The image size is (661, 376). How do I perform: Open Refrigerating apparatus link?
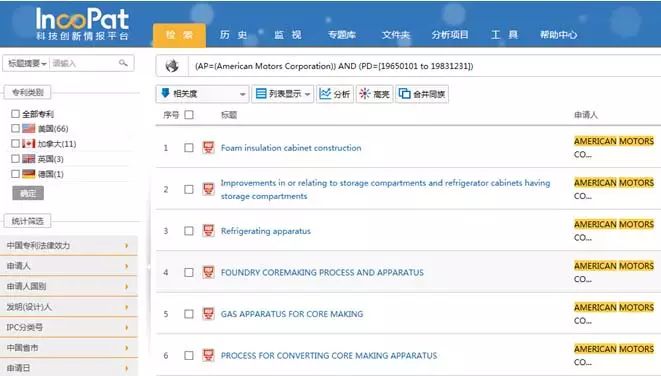(266, 231)
